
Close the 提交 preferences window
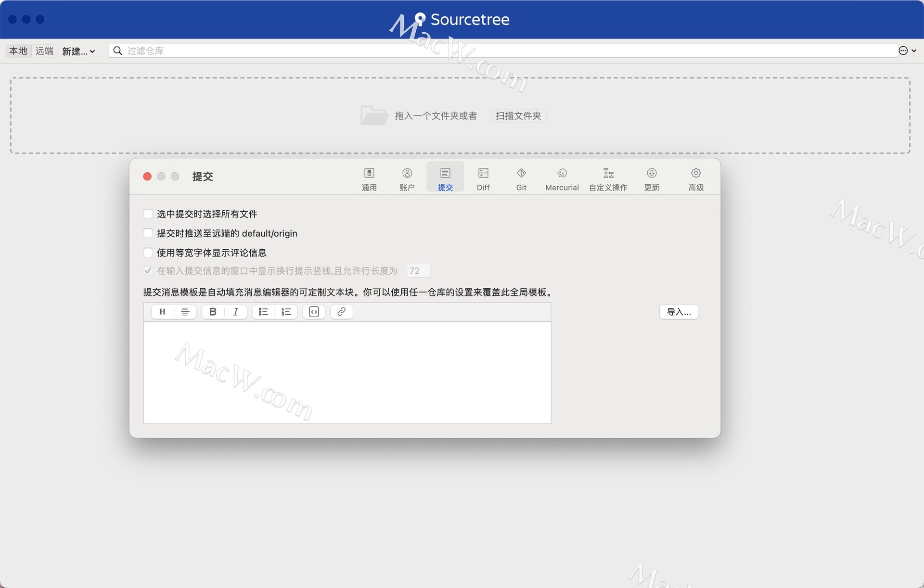(147, 177)
